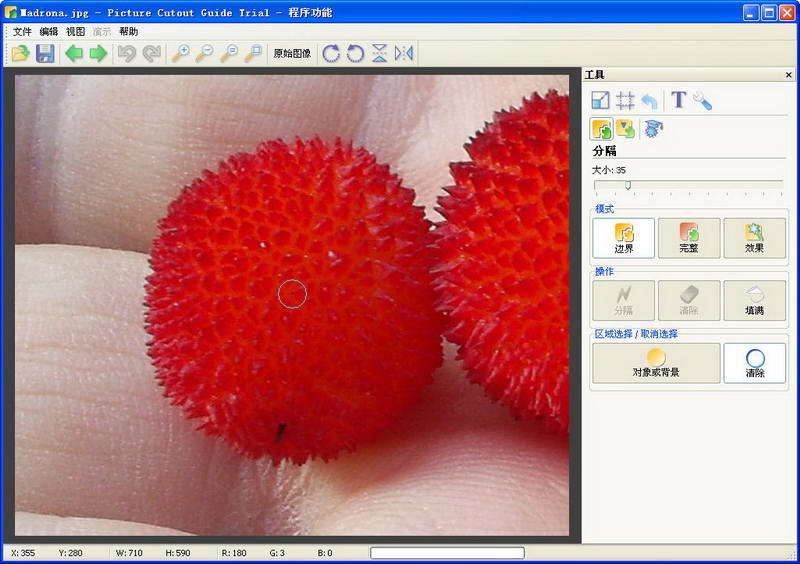
Task: Go to next step green arrow
Action: [98, 53]
